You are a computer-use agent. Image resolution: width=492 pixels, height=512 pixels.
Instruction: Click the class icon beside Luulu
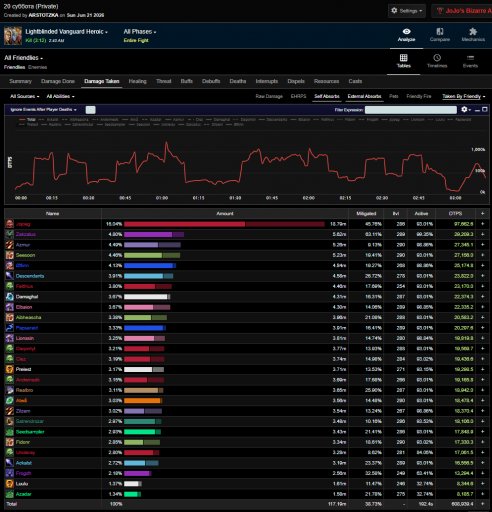10,484
